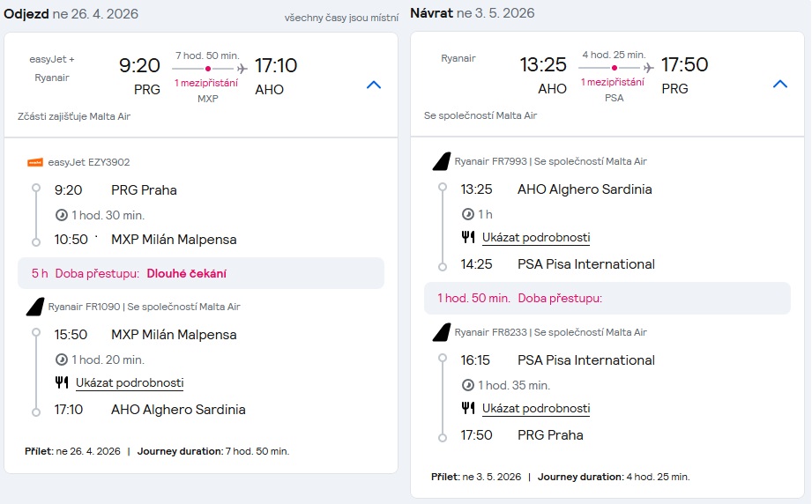Image resolution: width=812 pixels, height=504 pixels.
Task: Click the cutlery icon for flight FR8233
Action: (x=468, y=408)
